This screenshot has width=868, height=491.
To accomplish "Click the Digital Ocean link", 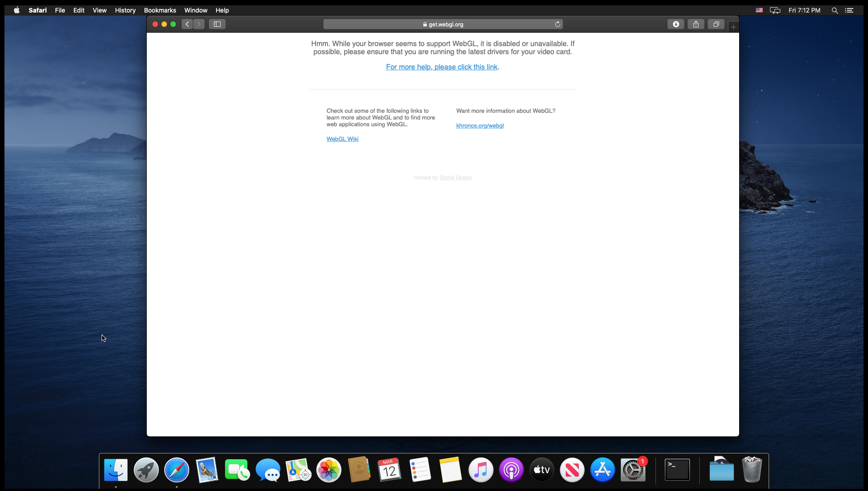I will click(455, 178).
